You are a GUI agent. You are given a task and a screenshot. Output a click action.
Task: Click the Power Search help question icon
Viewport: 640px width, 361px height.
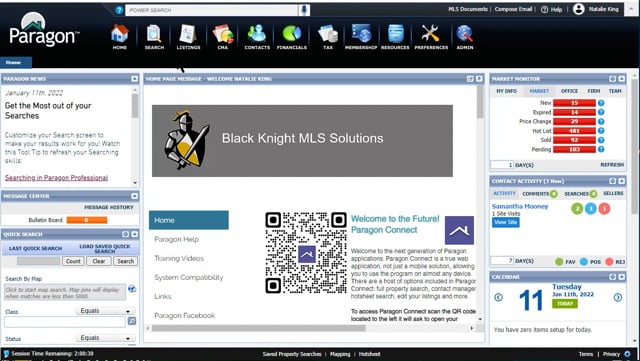pyautogui.click(x=119, y=10)
